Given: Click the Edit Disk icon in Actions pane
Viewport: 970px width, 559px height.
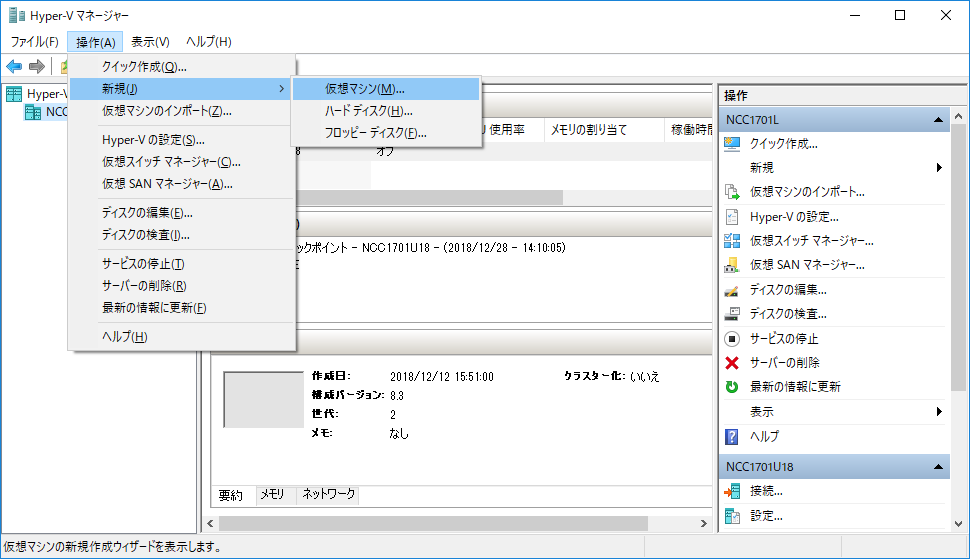Looking at the screenshot, I should pyautogui.click(x=732, y=290).
